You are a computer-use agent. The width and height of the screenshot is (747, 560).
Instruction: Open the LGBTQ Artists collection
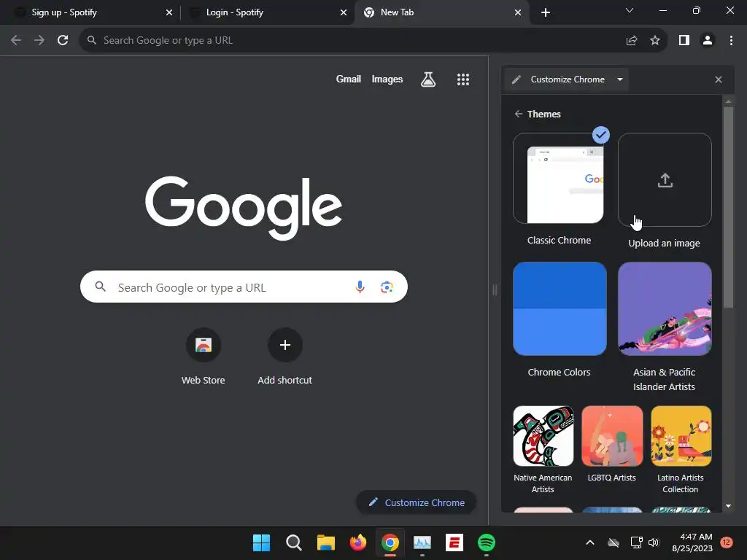(x=612, y=436)
